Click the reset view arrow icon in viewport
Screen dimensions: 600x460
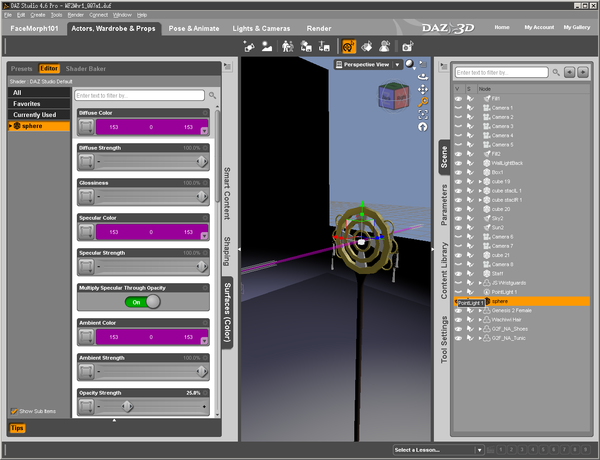pyautogui.click(x=423, y=127)
